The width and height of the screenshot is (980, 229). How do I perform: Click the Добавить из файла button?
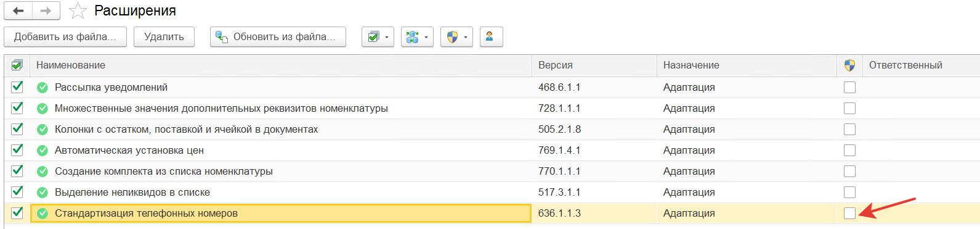[65, 37]
